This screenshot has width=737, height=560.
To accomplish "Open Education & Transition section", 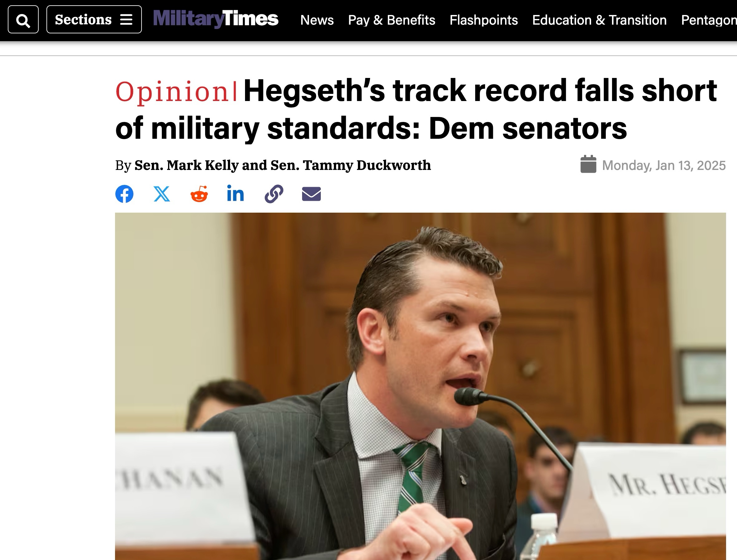I will [599, 20].
